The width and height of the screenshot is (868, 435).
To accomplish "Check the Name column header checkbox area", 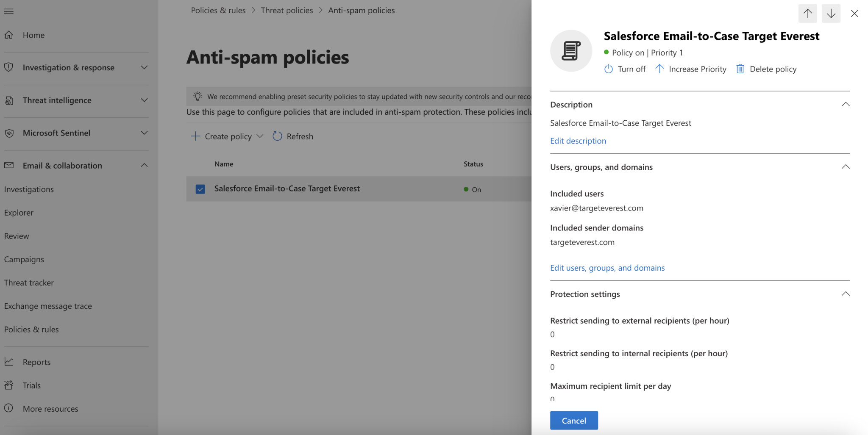I will pyautogui.click(x=200, y=164).
